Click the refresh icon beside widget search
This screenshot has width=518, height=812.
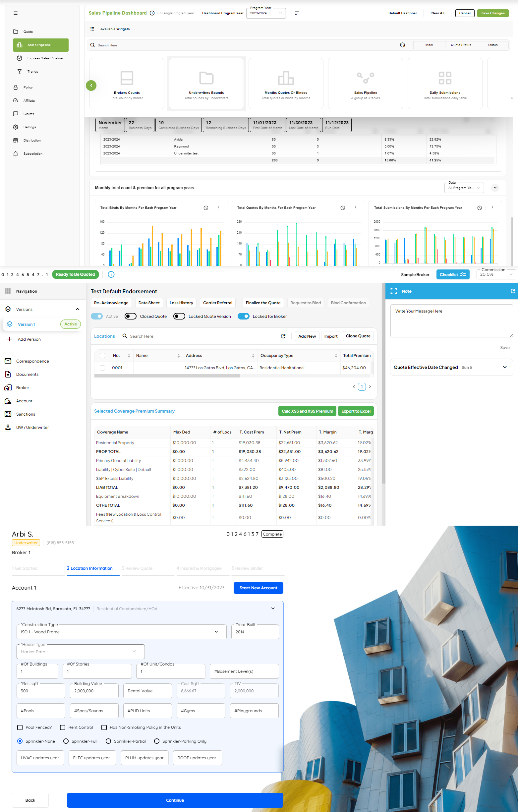402,45
